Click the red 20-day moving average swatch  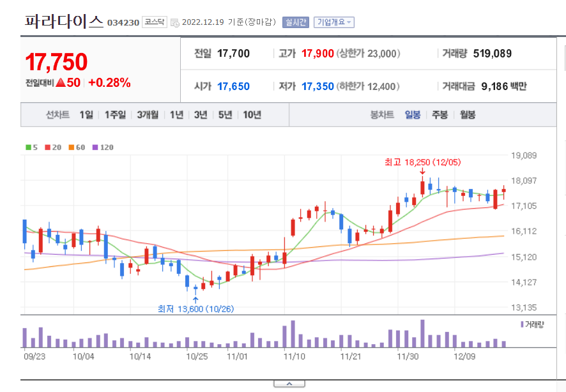click(x=48, y=147)
